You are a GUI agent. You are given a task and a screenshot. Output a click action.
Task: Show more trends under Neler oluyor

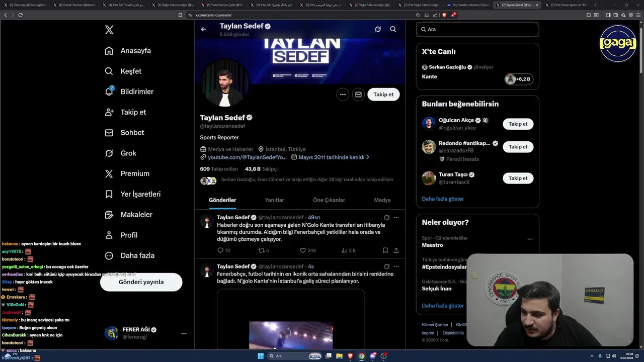pyautogui.click(x=443, y=306)
